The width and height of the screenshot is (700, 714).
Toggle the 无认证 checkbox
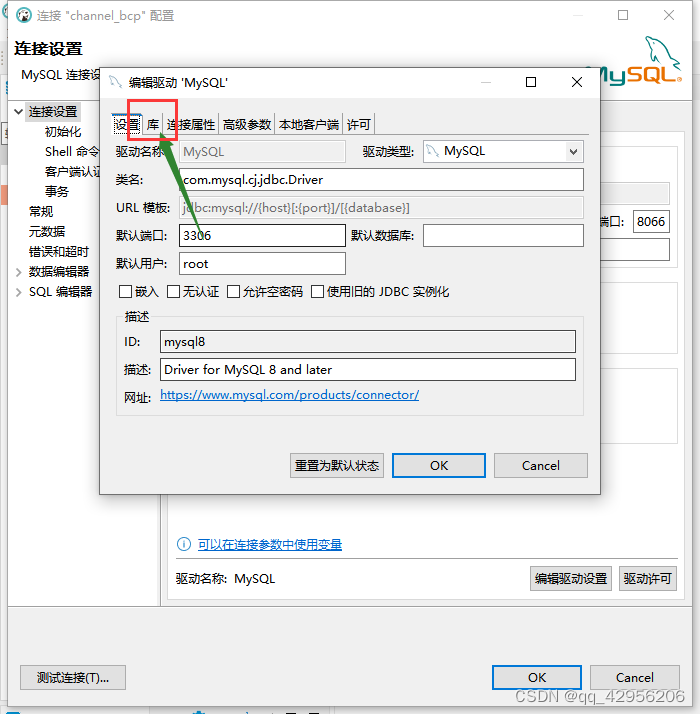click(x=173, y=291)
